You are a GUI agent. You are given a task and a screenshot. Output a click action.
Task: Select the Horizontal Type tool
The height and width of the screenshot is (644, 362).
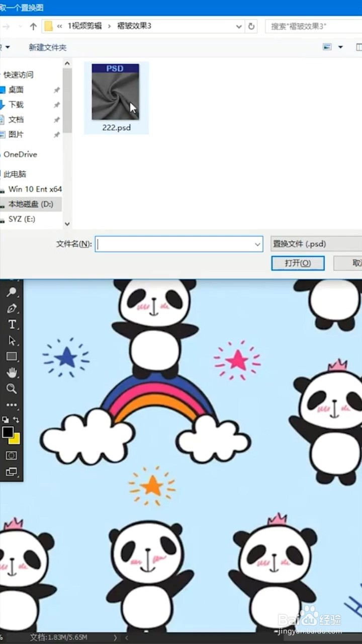[12, 324]
